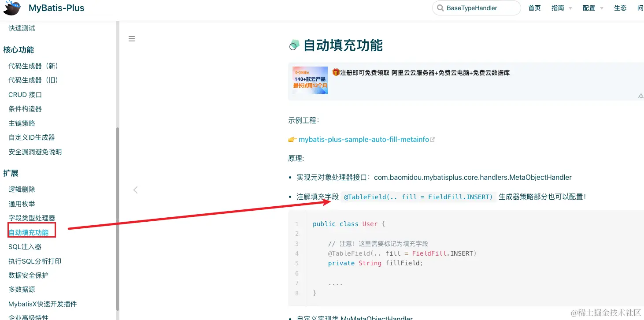Click code line 'public class User {'
The image size is (644, 320).
pyautogui.click(x=349, y=224)
